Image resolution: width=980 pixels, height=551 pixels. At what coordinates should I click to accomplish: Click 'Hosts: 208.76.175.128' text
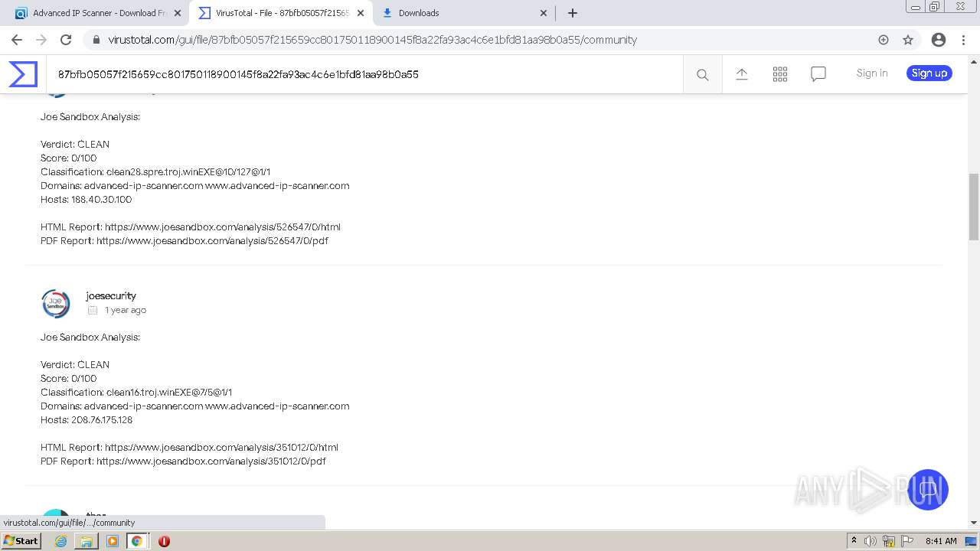point(87,419)
